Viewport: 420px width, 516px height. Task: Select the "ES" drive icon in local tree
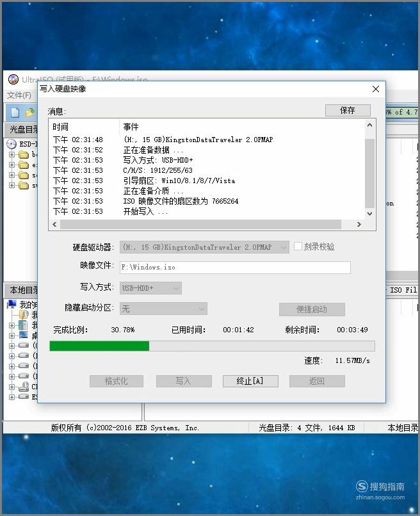24,396
